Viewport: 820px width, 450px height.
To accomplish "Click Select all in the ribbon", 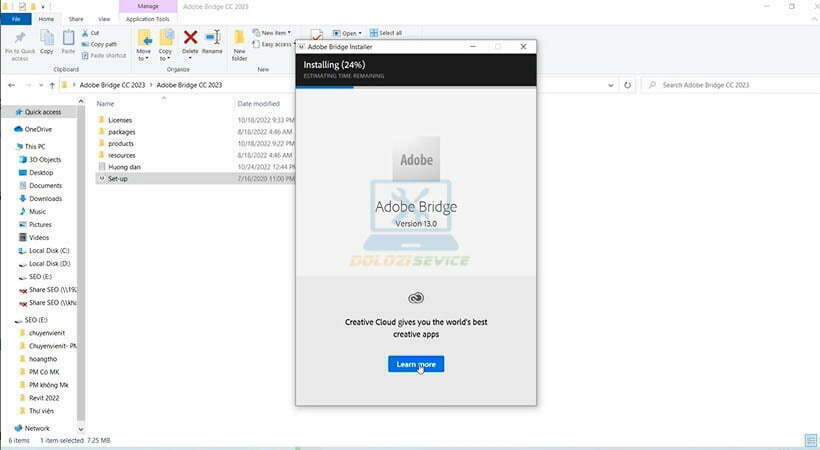I will pyautogui.click(x=387, y=33).
